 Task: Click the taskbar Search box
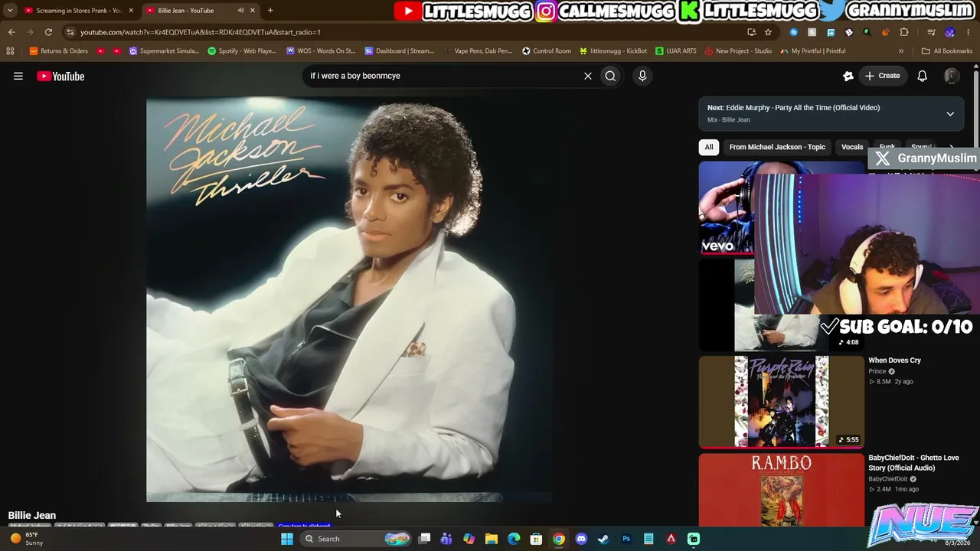pyautogui.click(x=356, y=539)
